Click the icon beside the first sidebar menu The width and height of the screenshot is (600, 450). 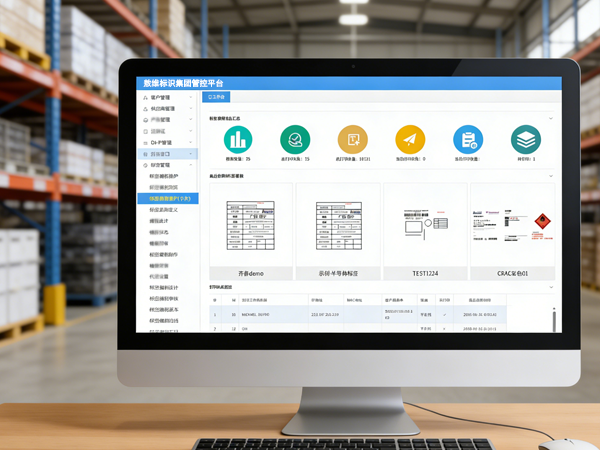coord(145,98)
